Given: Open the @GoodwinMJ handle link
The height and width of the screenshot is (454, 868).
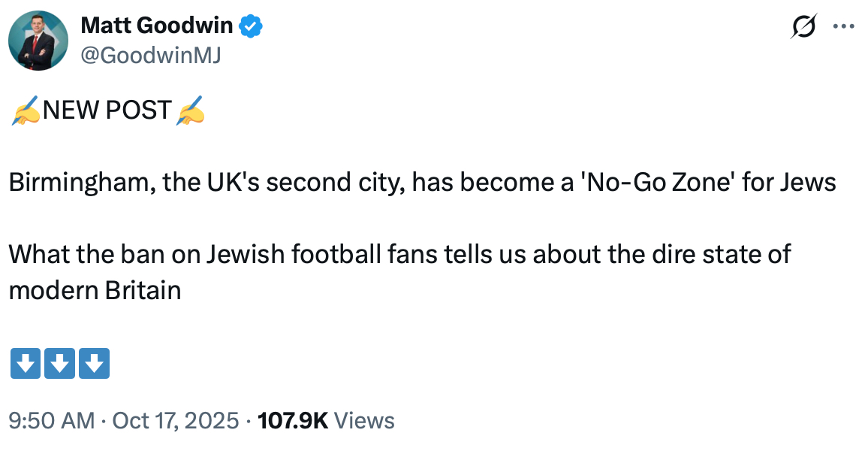Looking at the screenshot, I should (150, 55).
